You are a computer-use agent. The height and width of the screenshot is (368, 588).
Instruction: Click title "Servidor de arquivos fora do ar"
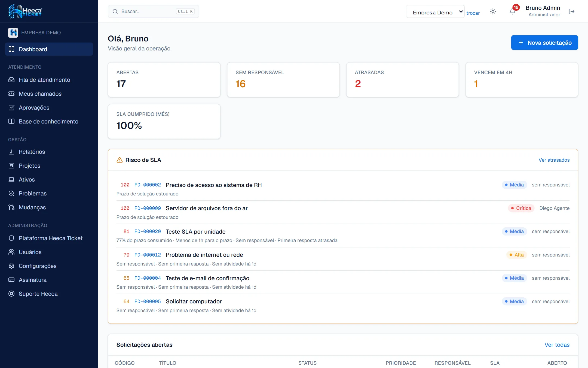click(207, 208)
